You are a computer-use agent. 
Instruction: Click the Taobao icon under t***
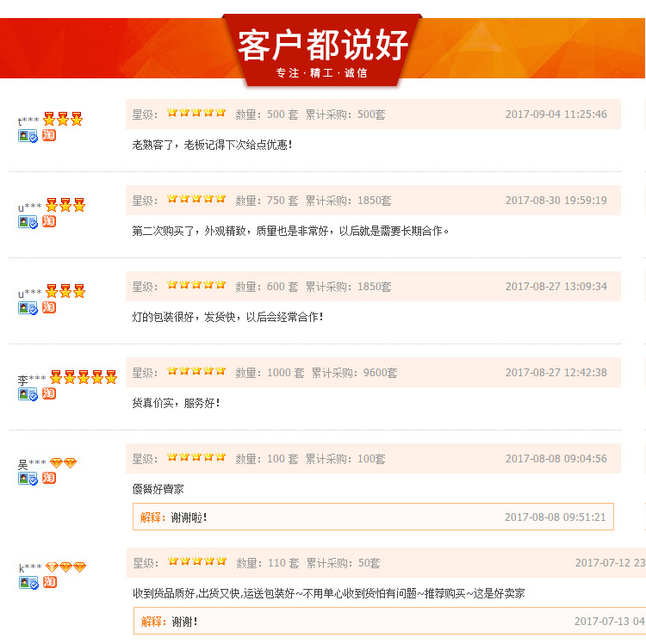coord(49,134)
